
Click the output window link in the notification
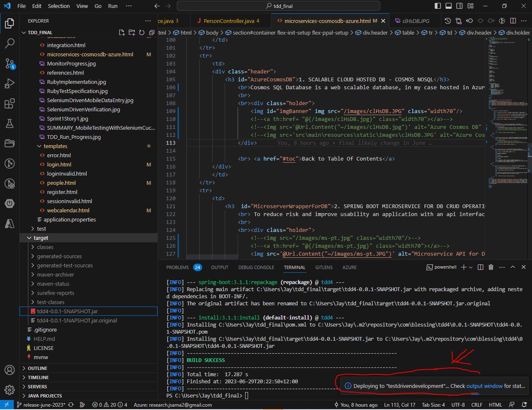pyautogui.click(x=485, y=386)
